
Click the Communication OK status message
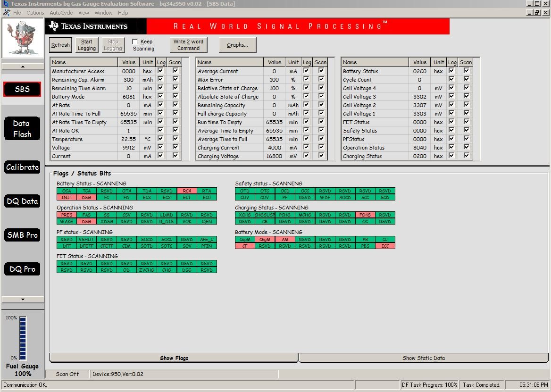pyautogui.click(x=25, y=384)
